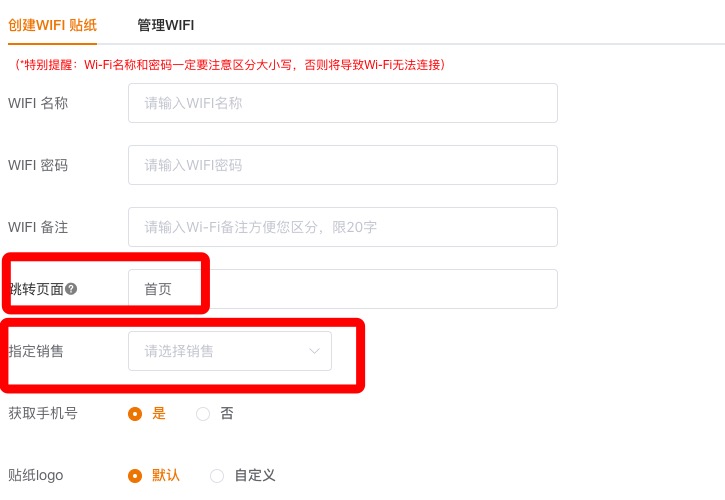Click the WIFI 名称 label
The image size is (725, 500).
click(38, 103)
